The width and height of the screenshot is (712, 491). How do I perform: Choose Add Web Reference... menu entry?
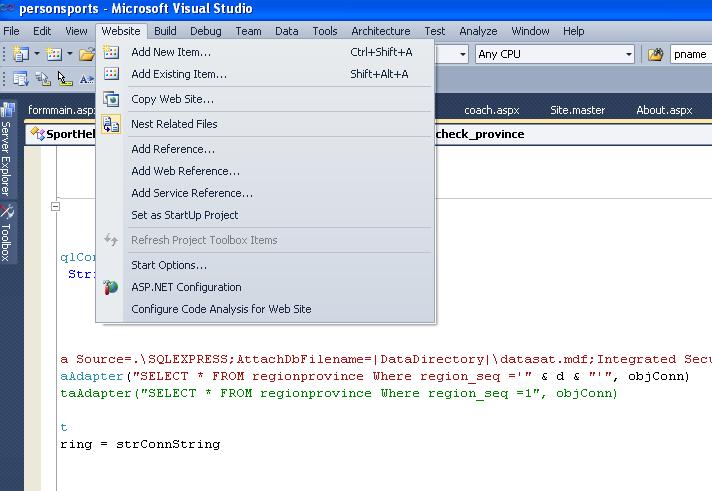(266, 171)
